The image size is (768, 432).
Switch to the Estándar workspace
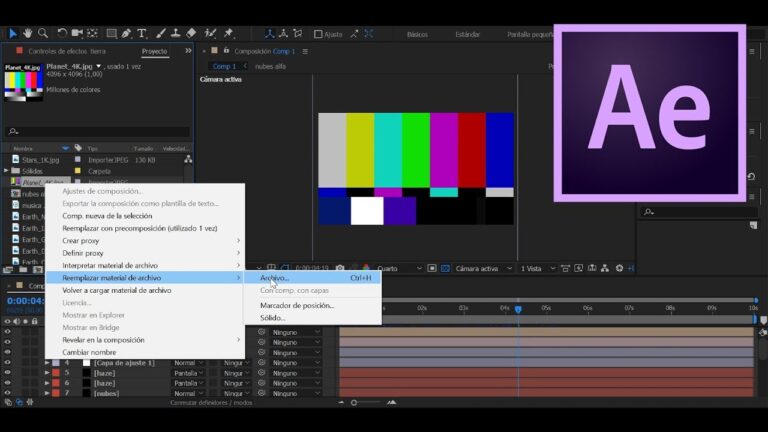(x=467, y=34)
